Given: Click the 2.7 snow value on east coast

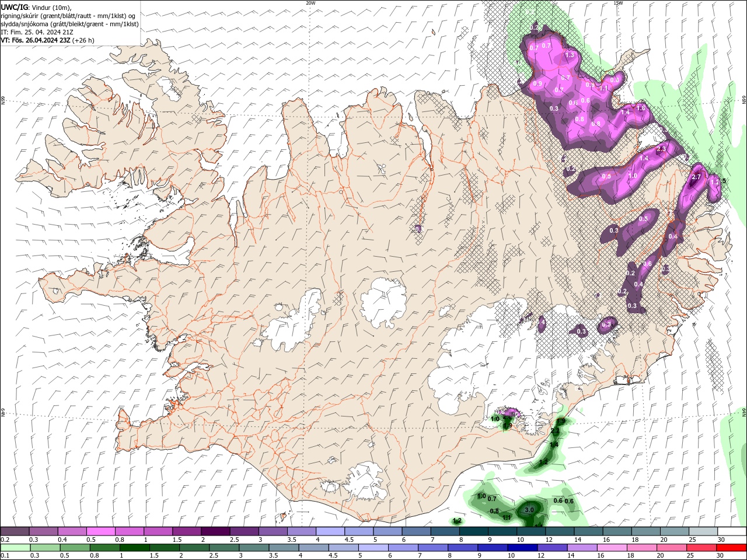Looking at the screenshot, I should click(696, 177).
